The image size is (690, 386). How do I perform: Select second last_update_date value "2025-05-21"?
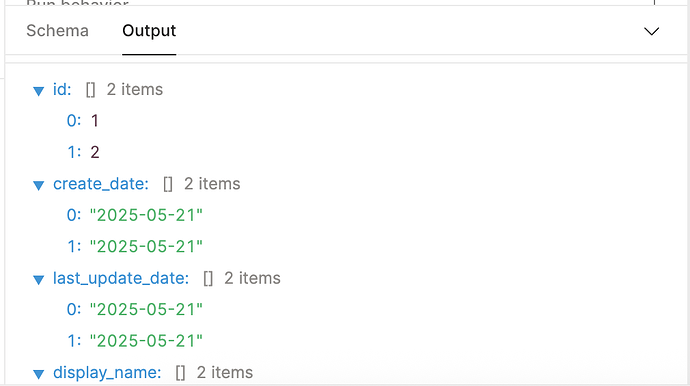point(146,341)
